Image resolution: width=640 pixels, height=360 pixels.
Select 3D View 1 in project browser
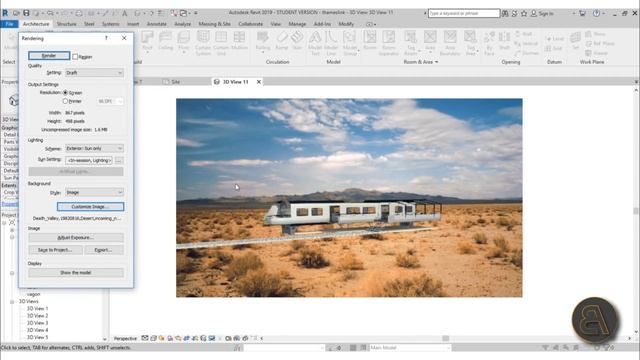click(x=37, y=309)
